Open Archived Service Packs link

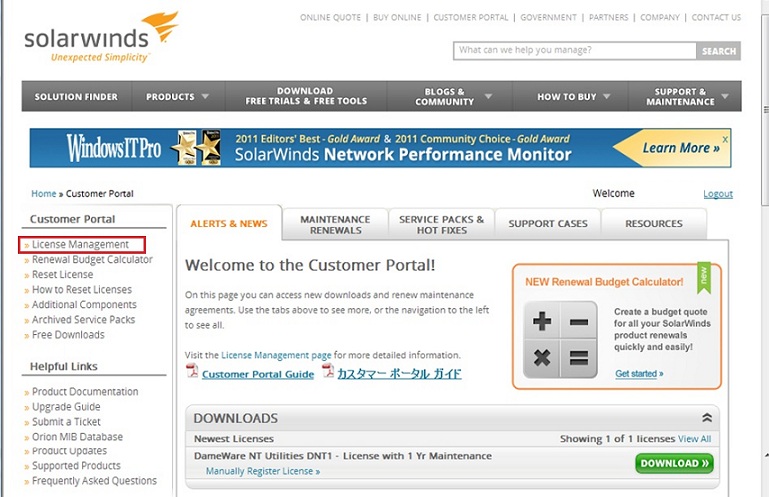pyautogui.click(x=83, y=320)
